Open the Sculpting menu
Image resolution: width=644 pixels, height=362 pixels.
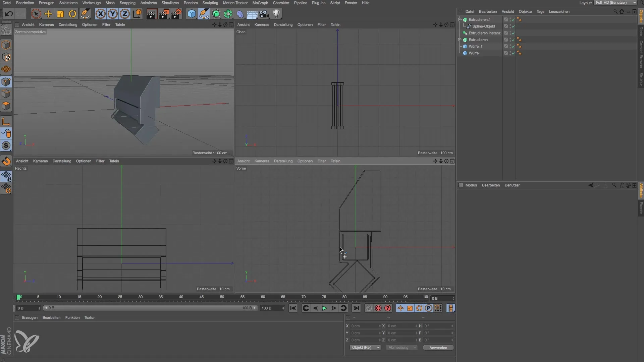tap(210, 3)
